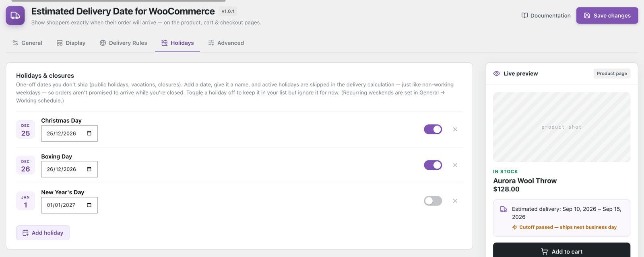Click the Live preview eye icon

point(497,74)
